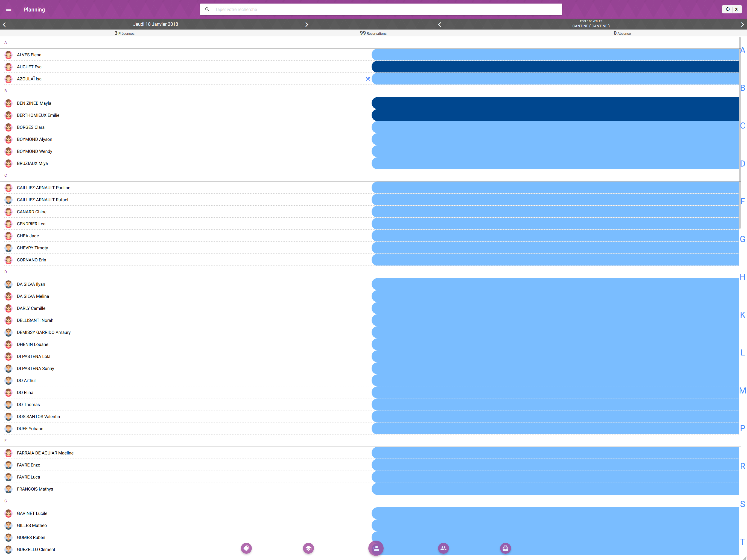
Task: Toggle presence bar for AZOULAÏ Isa
Action: point(555,79)
